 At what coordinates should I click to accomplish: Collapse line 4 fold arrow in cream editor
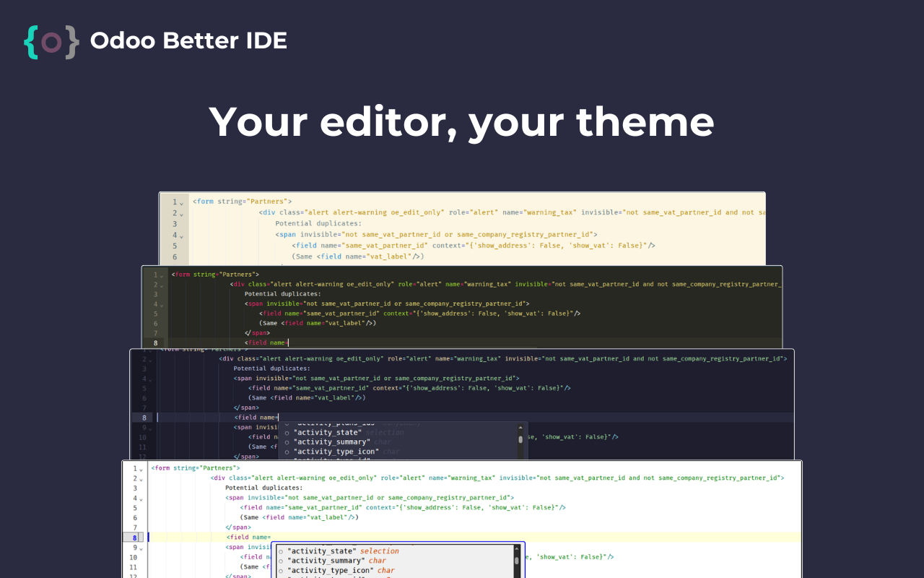pos(181,236)
